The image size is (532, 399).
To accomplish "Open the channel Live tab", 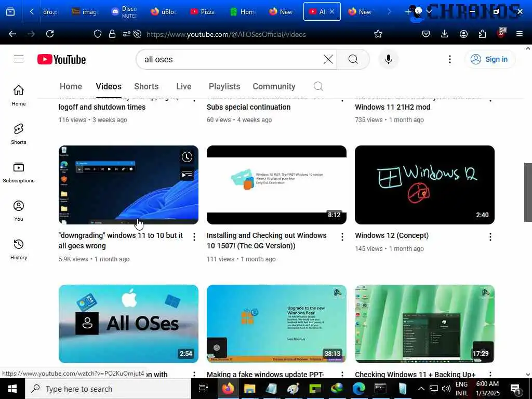I will tap(184, 87).
